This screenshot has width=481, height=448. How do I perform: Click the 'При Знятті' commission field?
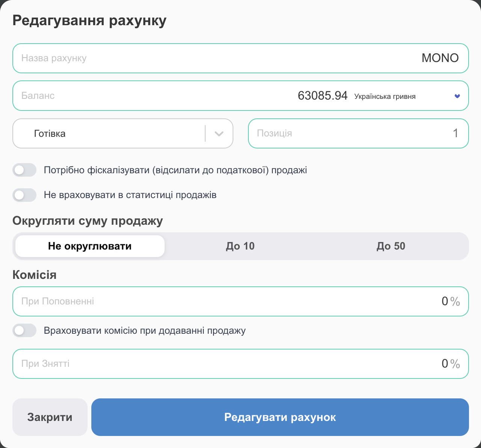[240, 364]
